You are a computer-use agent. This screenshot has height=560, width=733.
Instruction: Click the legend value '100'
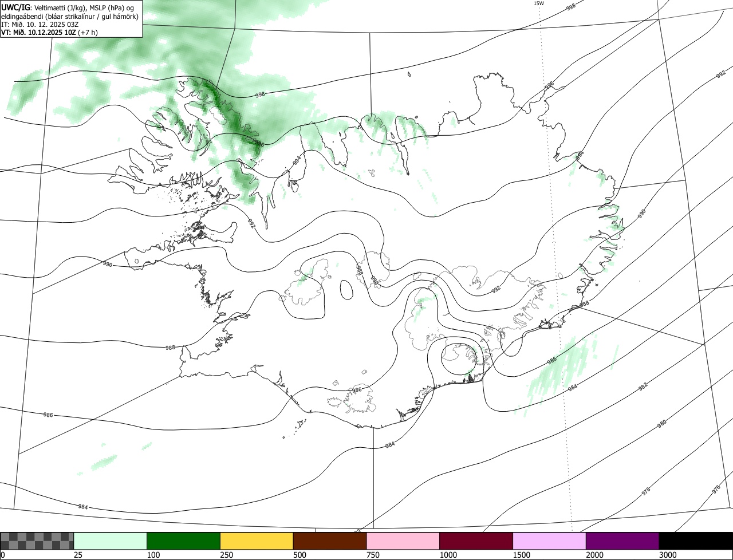point(153,555)
